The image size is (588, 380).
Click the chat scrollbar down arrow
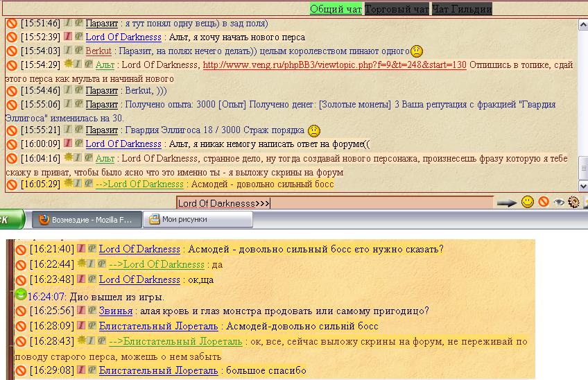point(583,186)
